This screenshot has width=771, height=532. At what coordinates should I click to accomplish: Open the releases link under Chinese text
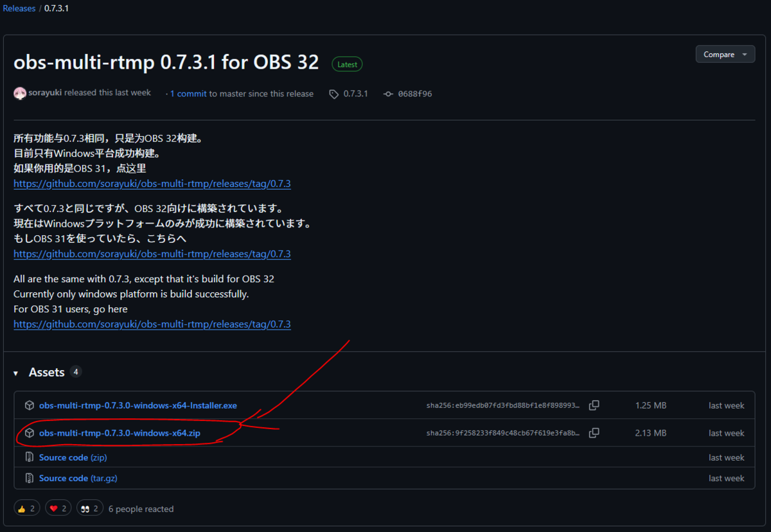point(152,184)
